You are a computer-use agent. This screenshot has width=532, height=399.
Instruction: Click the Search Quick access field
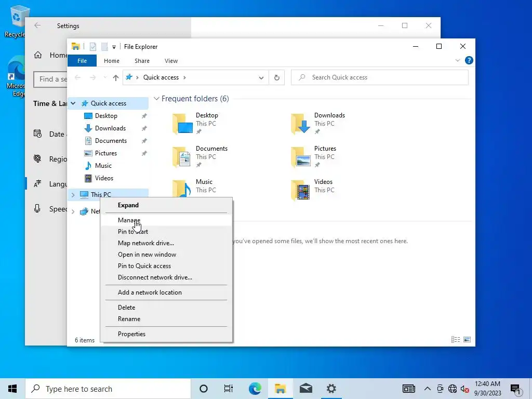380,77
